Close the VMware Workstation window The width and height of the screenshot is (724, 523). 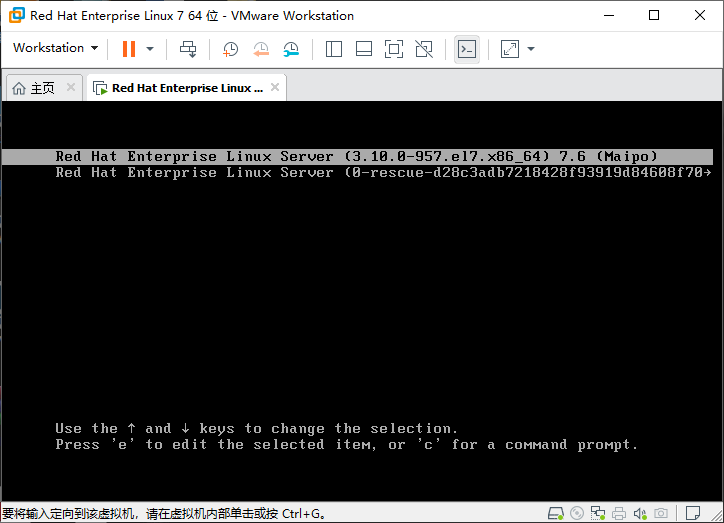tap(700, 15)
